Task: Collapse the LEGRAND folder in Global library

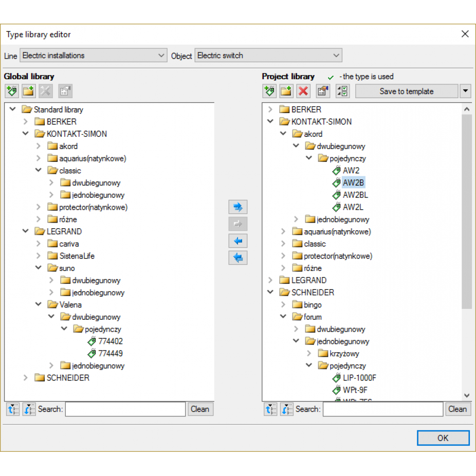Action: coord(26,231)
